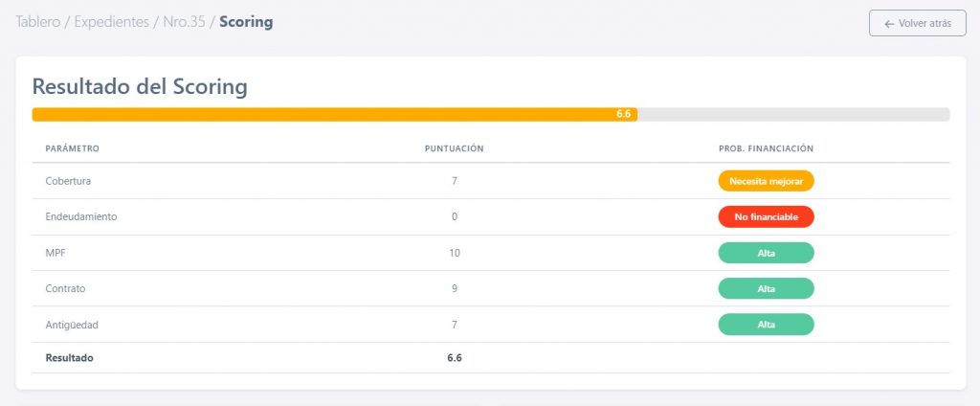Select the Endeudamiento parameter row
The width and height of the screenshot is (980, 406).
click(80, 217)
